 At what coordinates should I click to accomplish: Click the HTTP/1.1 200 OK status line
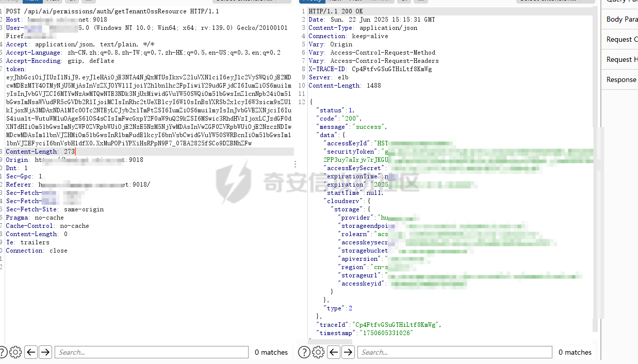pos(335,11)
